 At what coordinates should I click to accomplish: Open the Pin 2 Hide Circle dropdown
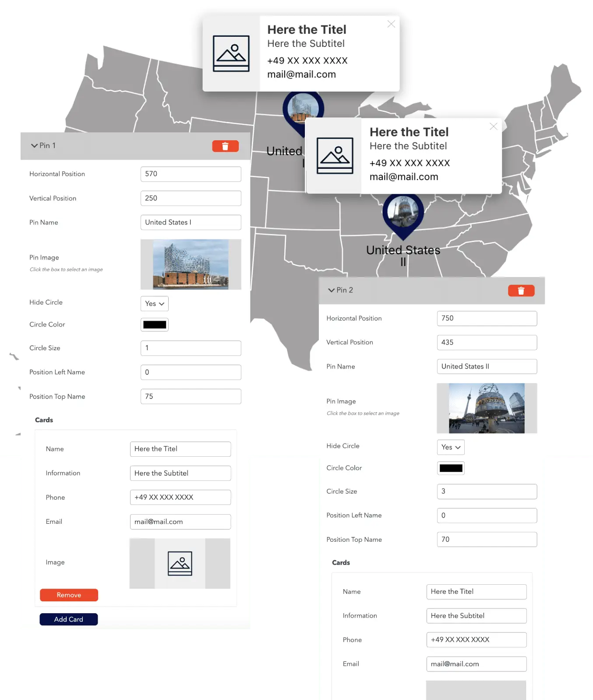[451, 447]
